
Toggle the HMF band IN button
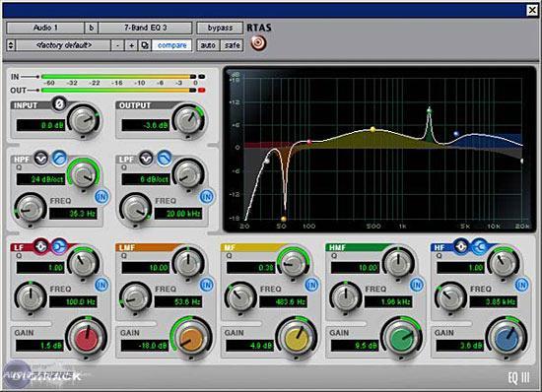pyautogui.click(x=417, y=285)
